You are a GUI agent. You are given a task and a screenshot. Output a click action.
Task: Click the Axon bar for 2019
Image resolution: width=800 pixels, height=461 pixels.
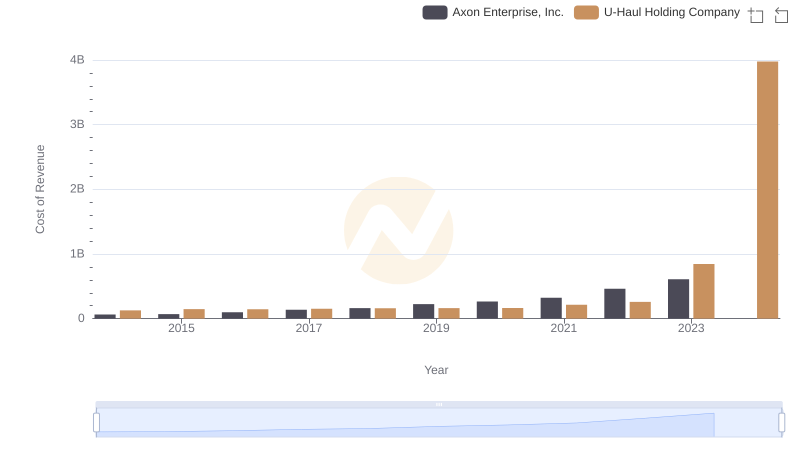coord(423,311)
